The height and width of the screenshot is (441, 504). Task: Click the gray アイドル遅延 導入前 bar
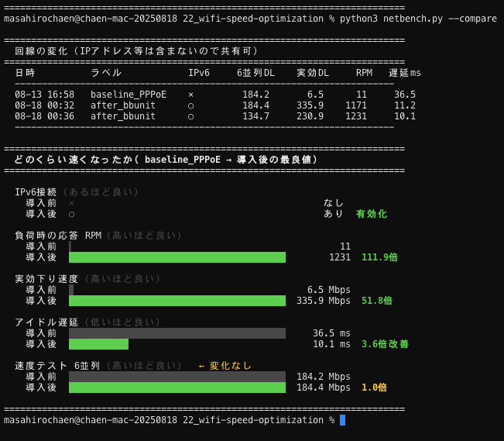click(177, 333)
